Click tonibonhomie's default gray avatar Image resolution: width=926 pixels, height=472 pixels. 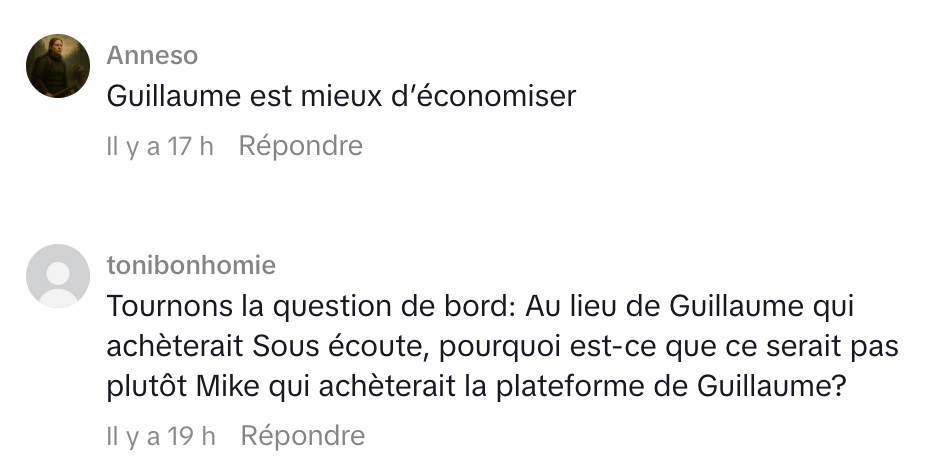[58, 276]
